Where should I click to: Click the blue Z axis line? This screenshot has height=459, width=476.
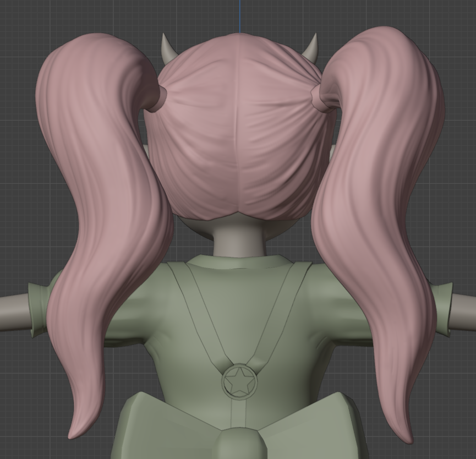239,16
